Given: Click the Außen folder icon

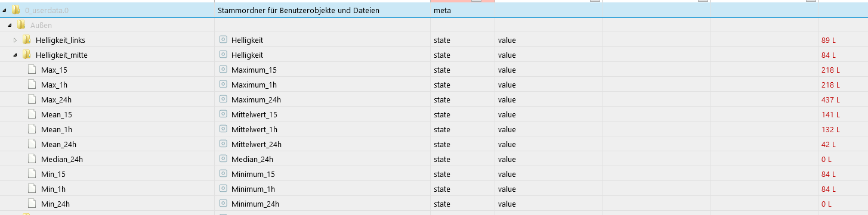Looking at the screenshot, I should [21, 25].
